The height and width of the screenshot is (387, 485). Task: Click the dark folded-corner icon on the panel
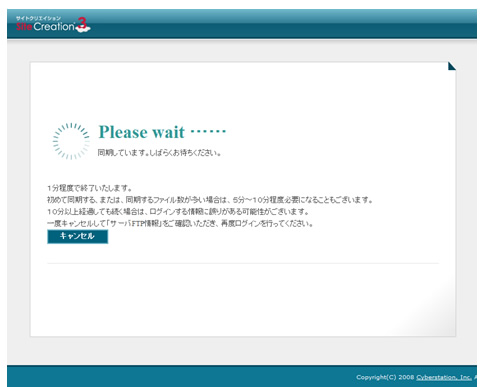tap(452, 66)
